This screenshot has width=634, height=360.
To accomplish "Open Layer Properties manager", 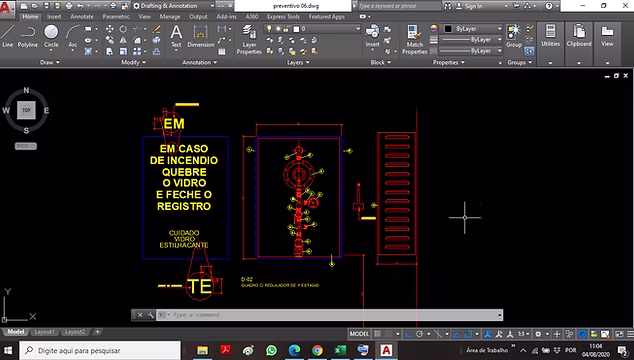I will click(249, 39).
